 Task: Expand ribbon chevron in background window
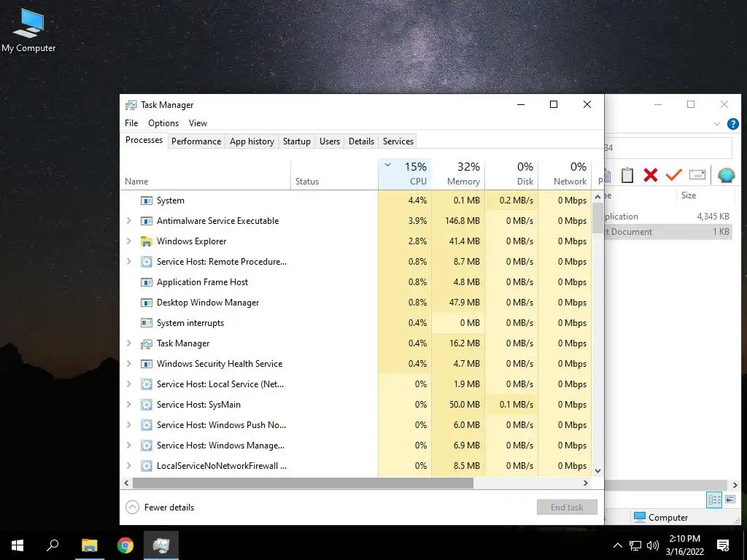click(717, 124)
